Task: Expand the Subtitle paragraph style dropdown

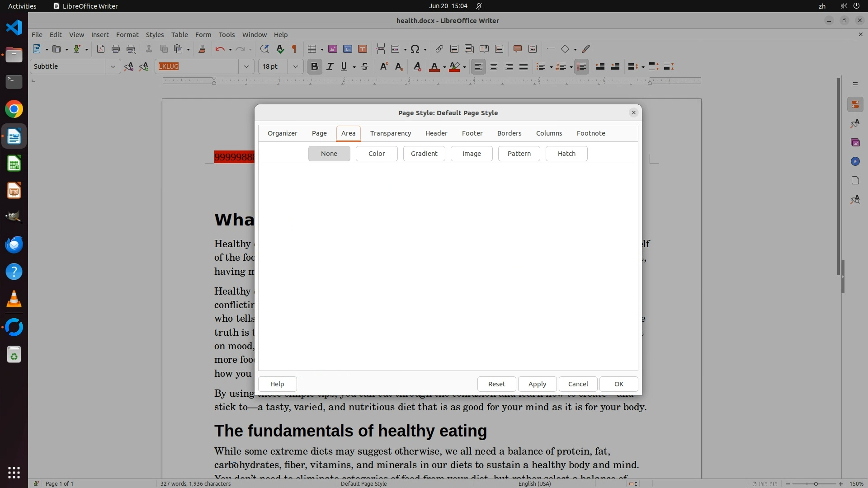Action: (x=113, y=66)
